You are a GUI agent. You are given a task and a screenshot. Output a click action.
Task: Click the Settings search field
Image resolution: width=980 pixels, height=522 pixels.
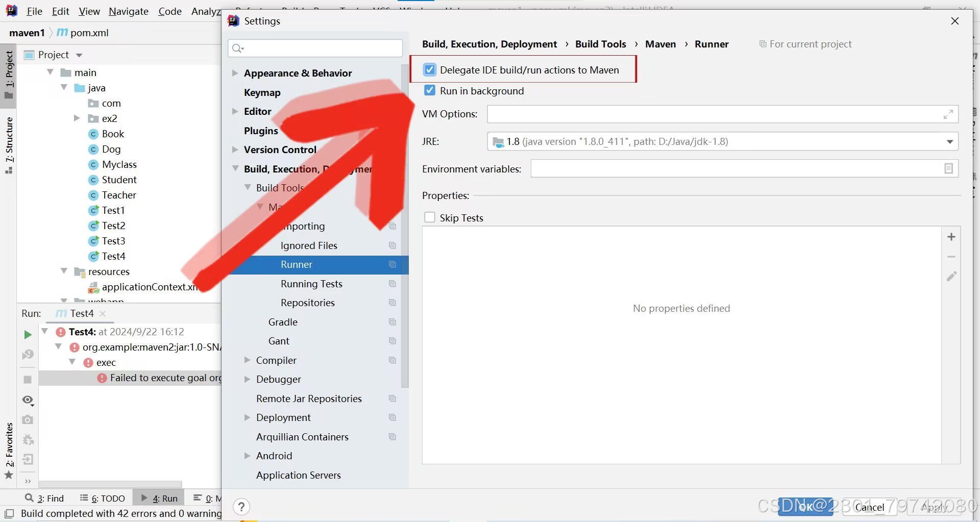[315, 48]
